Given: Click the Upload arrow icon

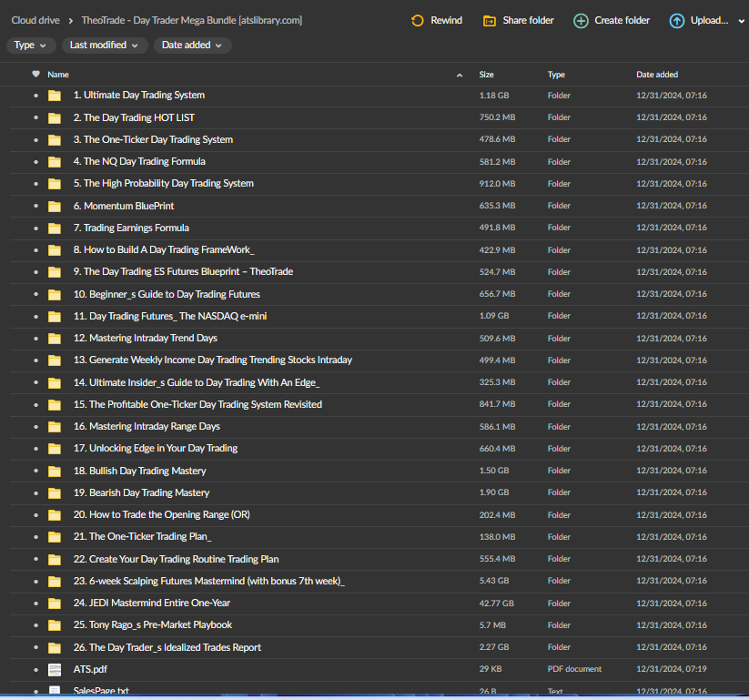Looking at the screenshot, I should click(x=674, y=20).
